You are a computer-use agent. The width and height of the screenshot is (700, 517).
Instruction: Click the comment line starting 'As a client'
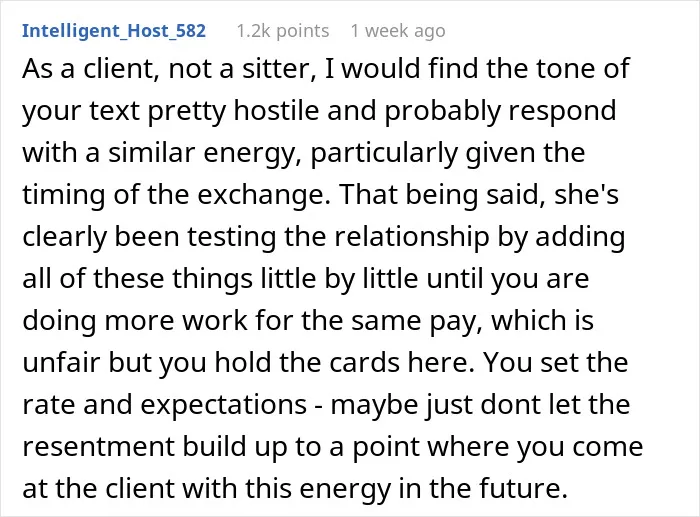326,69
